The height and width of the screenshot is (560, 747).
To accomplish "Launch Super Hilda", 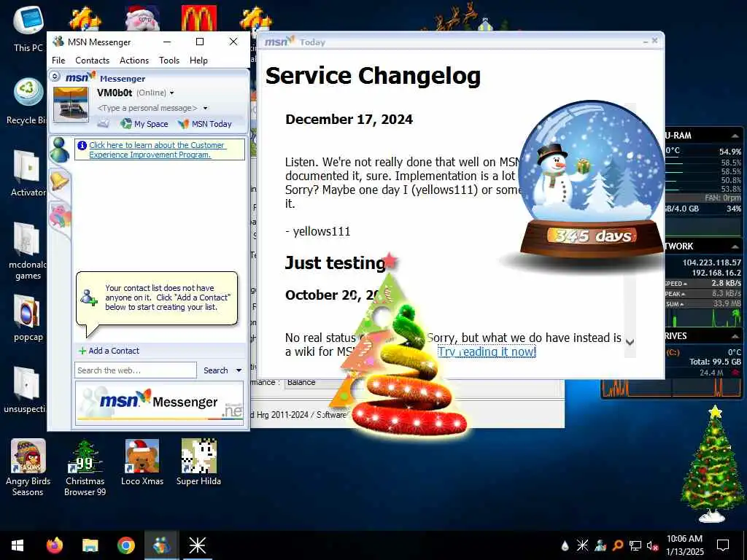I will 198,462.
